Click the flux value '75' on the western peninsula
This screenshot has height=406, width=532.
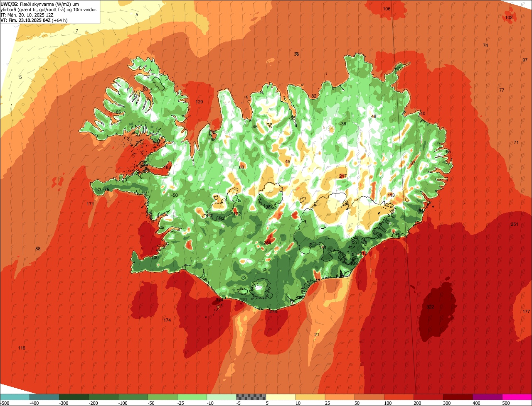tap(106, 189)
